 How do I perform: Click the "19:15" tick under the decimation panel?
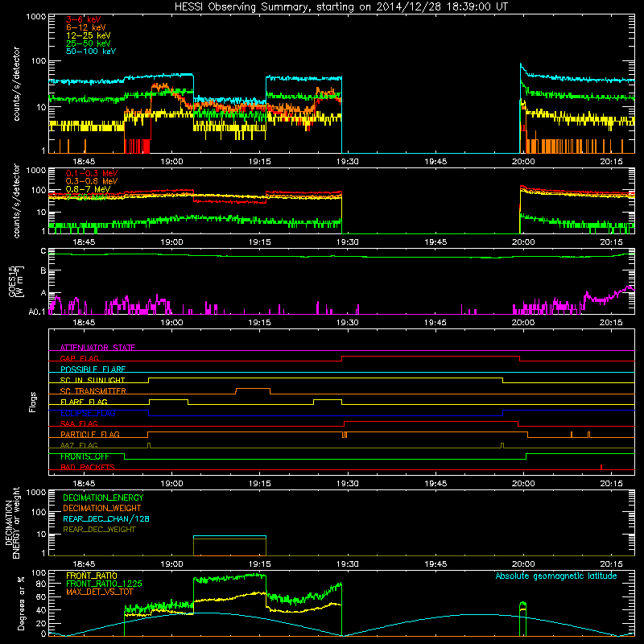point(259,564)
